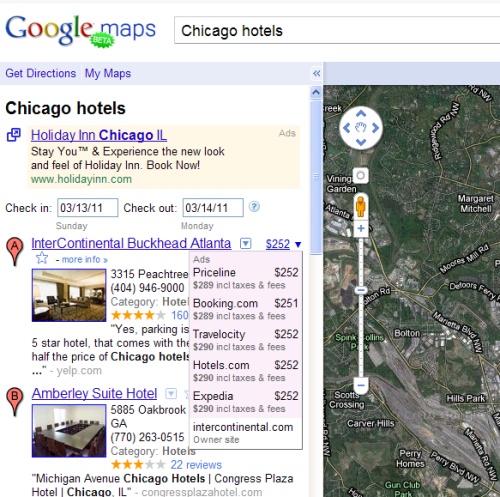Open the Holiday Inn ad in new window icon
This screenshot has width=500, height=497.
(x=14, y=135)
